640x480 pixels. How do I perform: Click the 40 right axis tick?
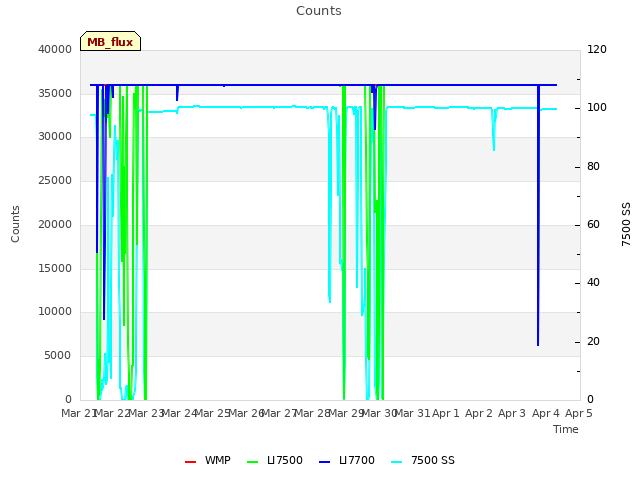(593, 283)
